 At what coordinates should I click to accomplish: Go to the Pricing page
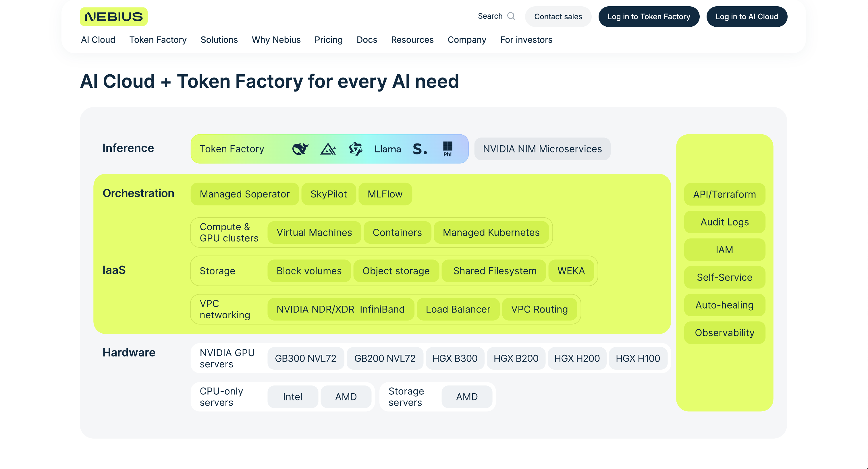[x=329, y=40]
